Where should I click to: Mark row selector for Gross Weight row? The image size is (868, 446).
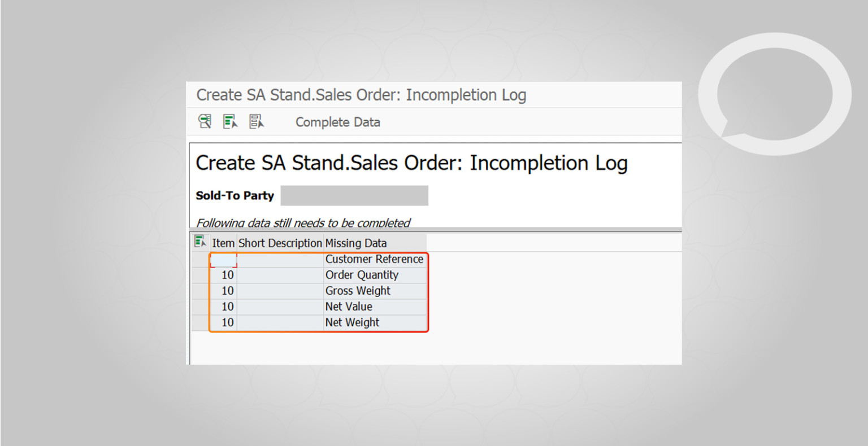pyautogui.click(x=201, y=291)
